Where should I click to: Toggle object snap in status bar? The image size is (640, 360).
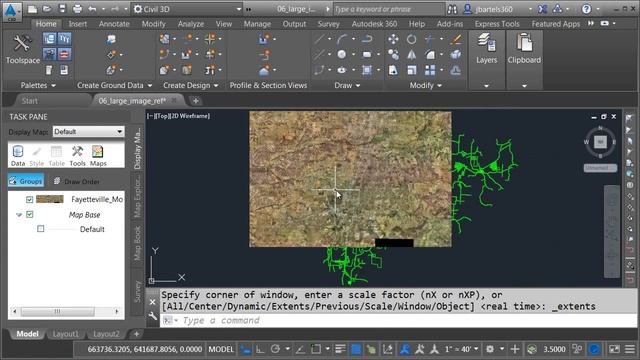pos(316,349)
